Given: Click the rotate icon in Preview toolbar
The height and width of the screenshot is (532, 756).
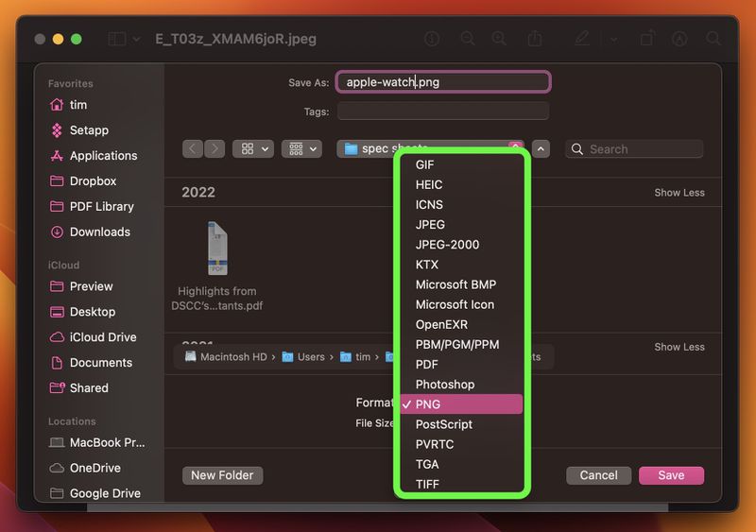Looking at the screenshot, I should click(647, 39).
